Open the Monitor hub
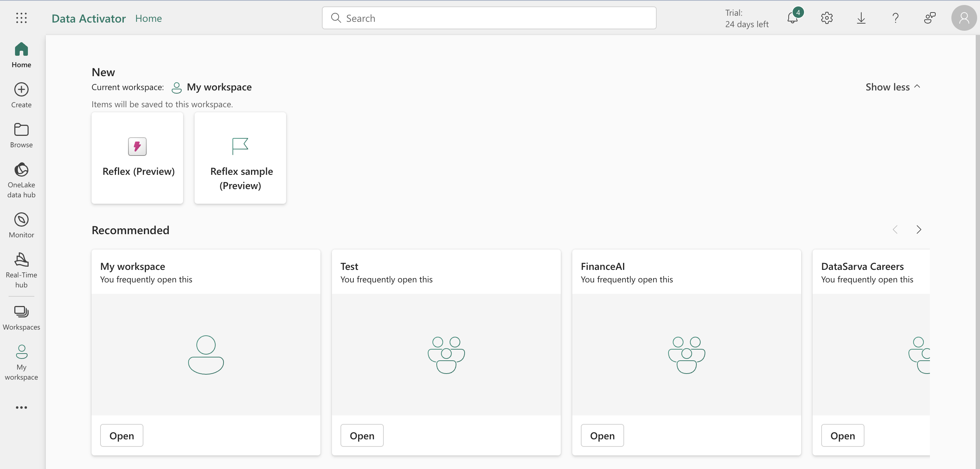 pos(21,226)
